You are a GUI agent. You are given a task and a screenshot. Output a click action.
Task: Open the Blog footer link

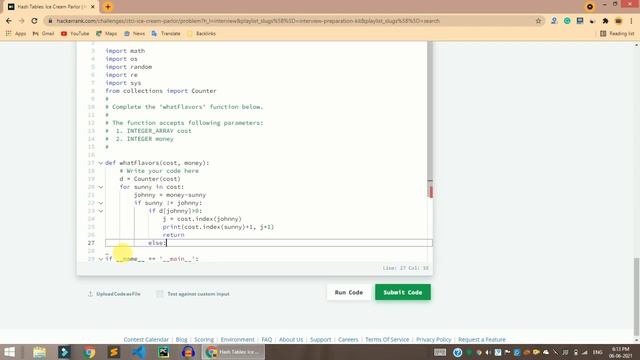pyautogui.click(x=181, y=340)
